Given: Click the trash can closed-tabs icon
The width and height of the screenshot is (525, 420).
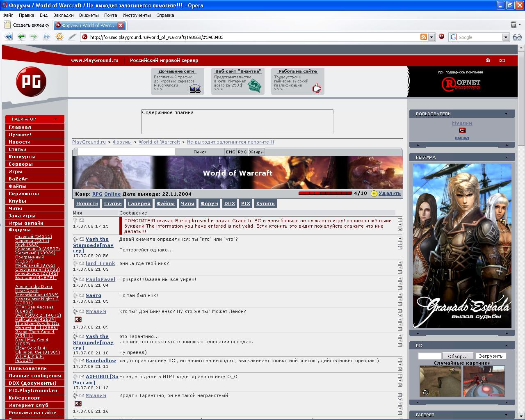Looking at the screenshot, I should coord(513,25).
